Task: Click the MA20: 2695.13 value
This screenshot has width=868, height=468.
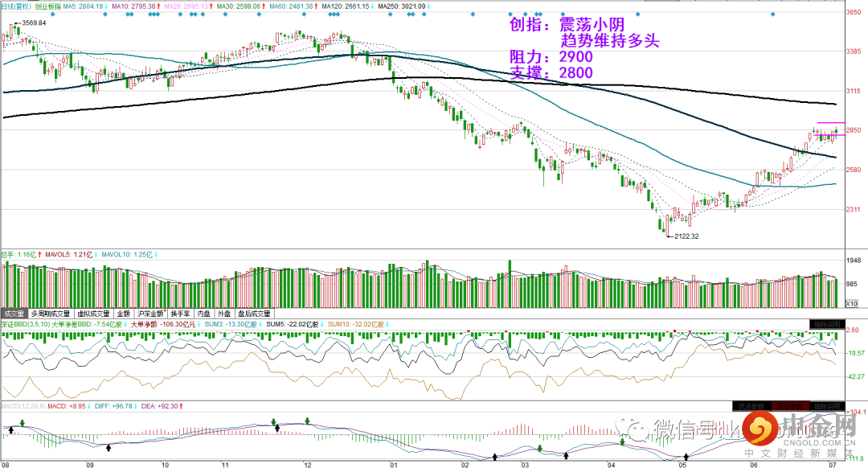Action: pos(186,6)
